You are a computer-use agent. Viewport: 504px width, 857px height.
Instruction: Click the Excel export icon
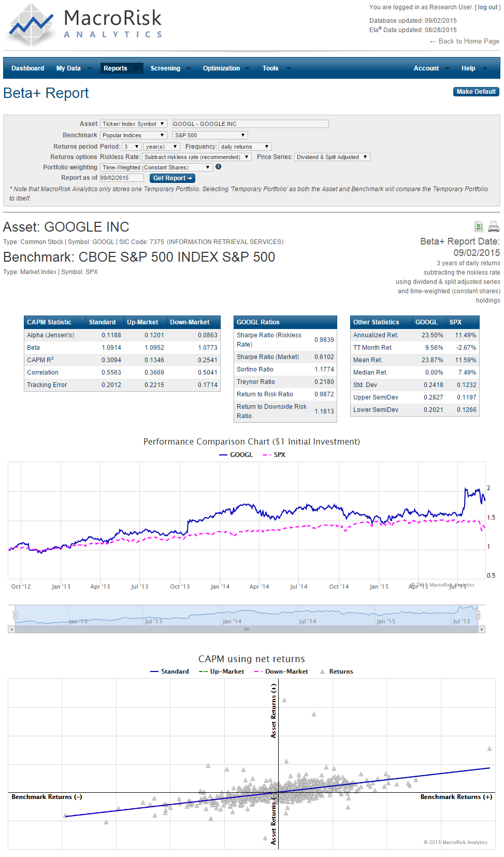479,226
